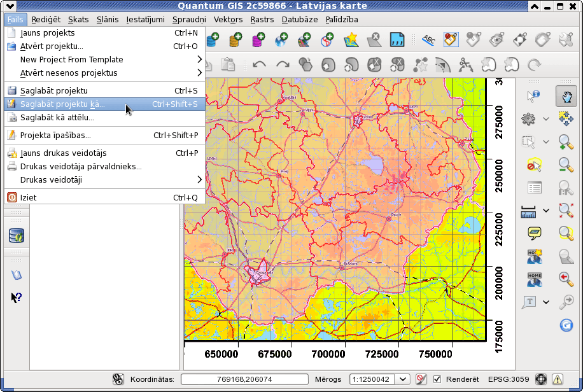This screenshot has height=392, width=583.
Task: Click the Zoom in magnifier icon
Action: [566, 142]
